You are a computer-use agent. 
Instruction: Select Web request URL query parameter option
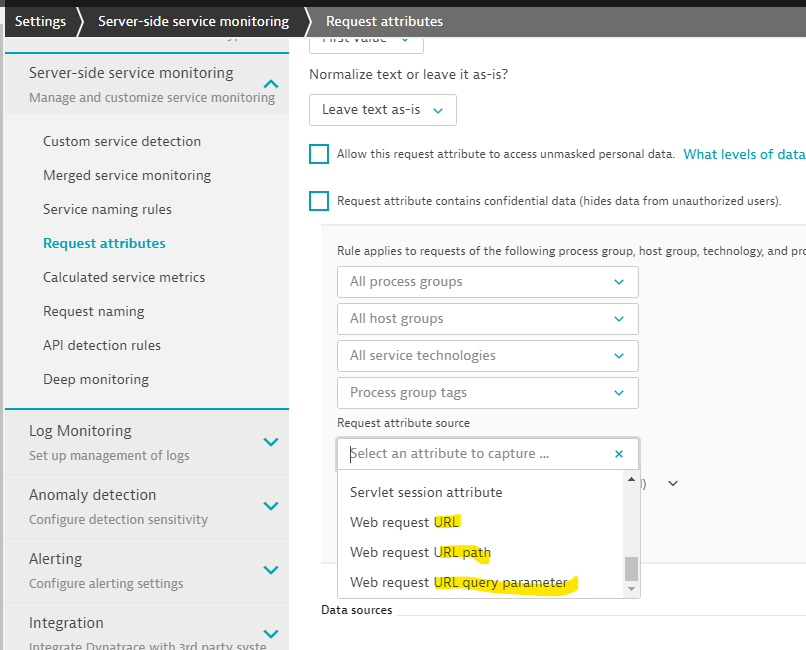458,582
